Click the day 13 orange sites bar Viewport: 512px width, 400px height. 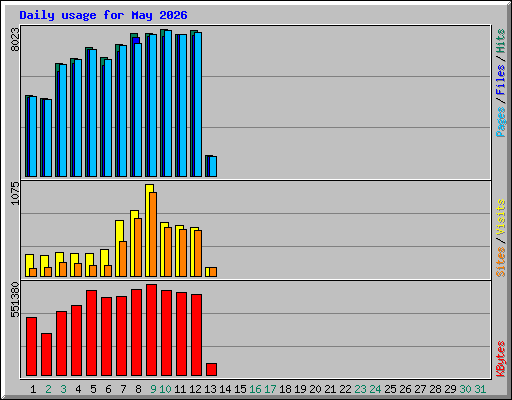[x=213, y=272]
